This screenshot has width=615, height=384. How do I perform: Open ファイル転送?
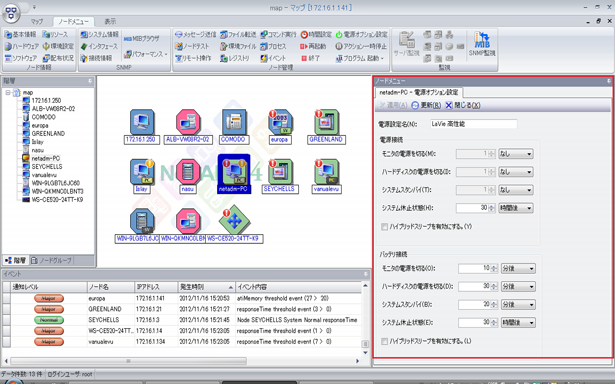[x=238, y=35]
